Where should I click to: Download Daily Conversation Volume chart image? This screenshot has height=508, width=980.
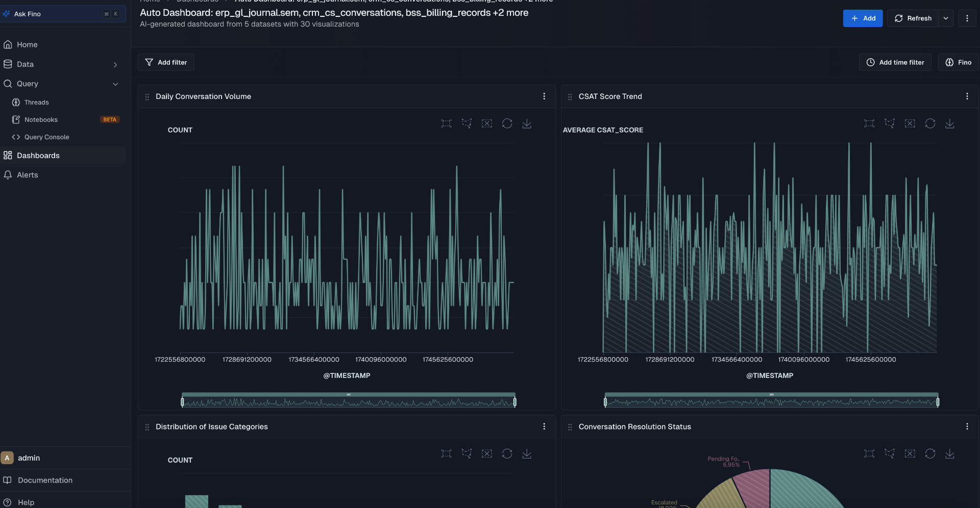[527, 123]
